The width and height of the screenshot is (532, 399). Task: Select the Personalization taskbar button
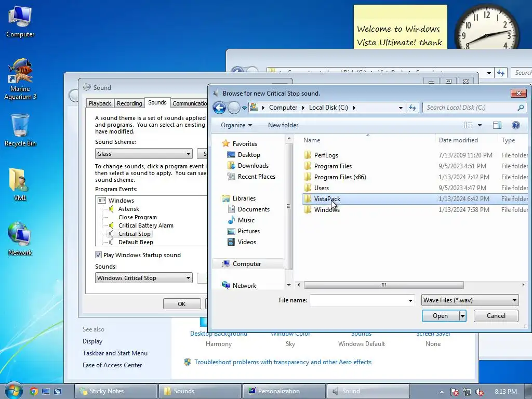click(x=284, y=391)
